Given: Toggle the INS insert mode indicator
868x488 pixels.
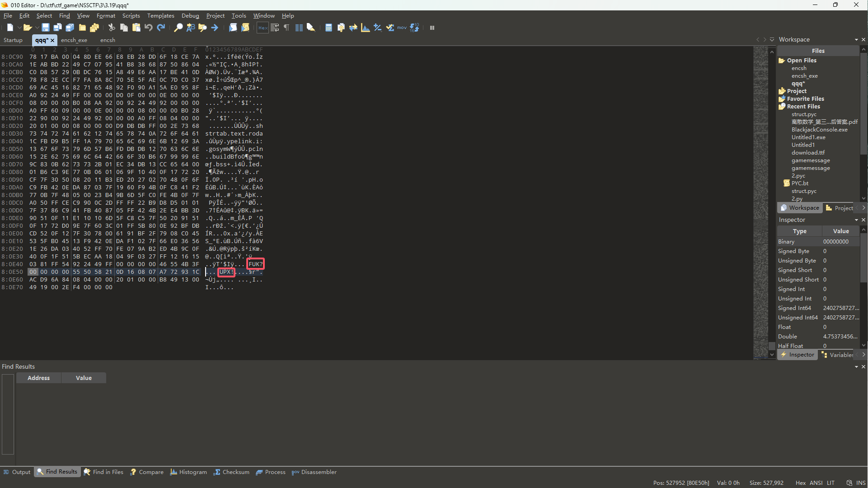Looking at the screenshot, I should point(861,483).
